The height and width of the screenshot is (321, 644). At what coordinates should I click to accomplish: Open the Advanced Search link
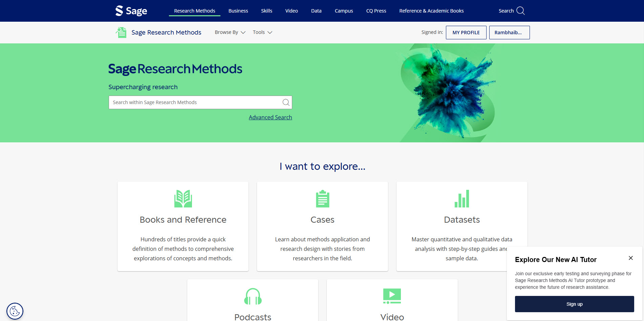click(271, 117)
